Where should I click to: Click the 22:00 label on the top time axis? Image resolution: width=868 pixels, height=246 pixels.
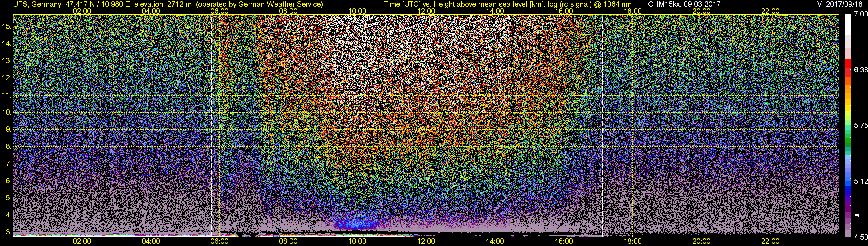(x=770, y=11)
